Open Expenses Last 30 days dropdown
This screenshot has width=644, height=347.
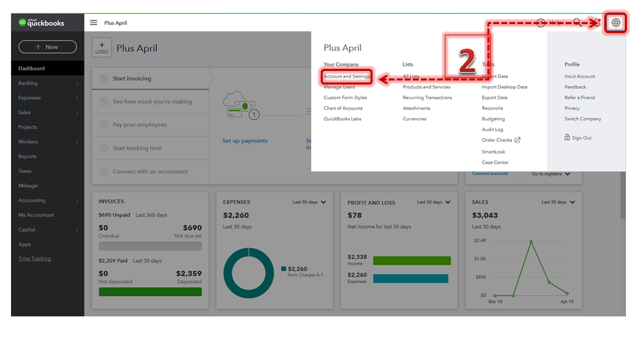coord(309,203)
